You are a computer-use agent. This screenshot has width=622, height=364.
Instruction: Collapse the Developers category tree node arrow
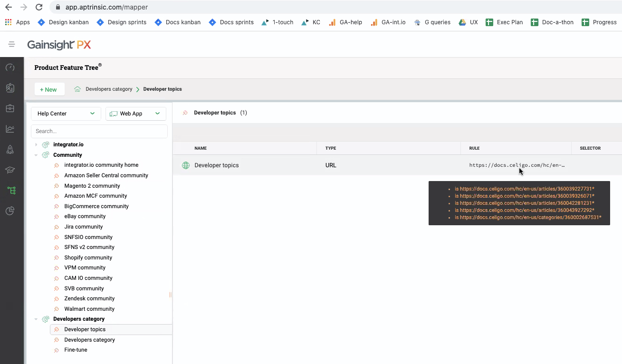click(36, 319)
